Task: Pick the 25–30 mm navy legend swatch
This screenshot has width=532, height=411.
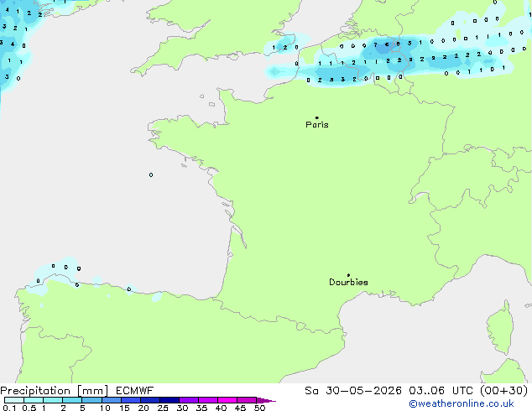Action: point(170,400)
